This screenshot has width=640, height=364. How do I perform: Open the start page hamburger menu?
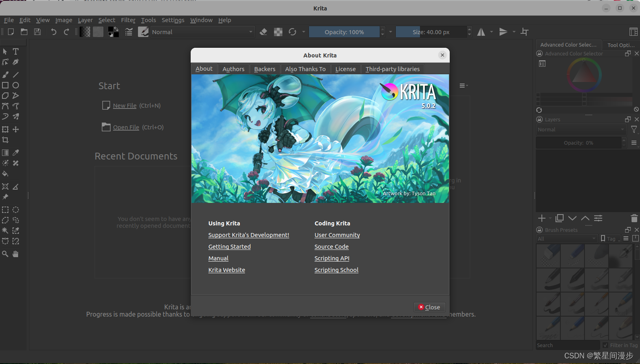coord(463,86)
